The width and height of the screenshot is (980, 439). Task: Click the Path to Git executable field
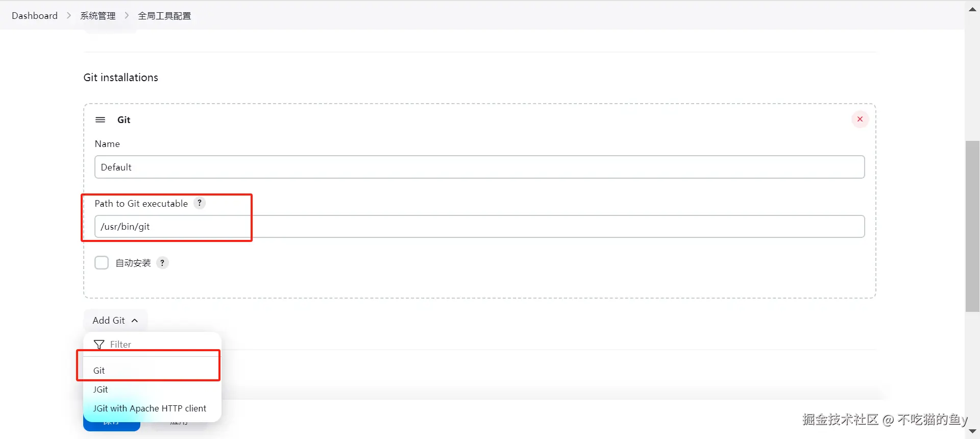(x=479, y=227)
